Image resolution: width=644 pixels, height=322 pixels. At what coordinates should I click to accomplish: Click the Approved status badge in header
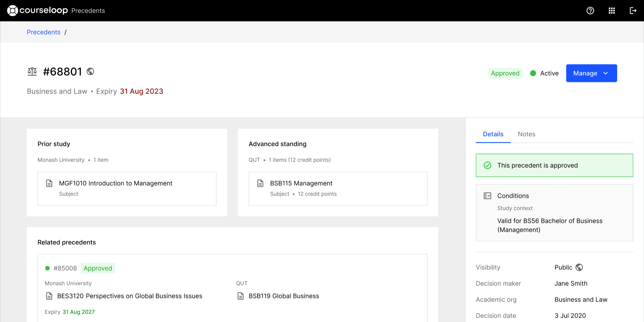pyautogui.click(x=505, y=73)
